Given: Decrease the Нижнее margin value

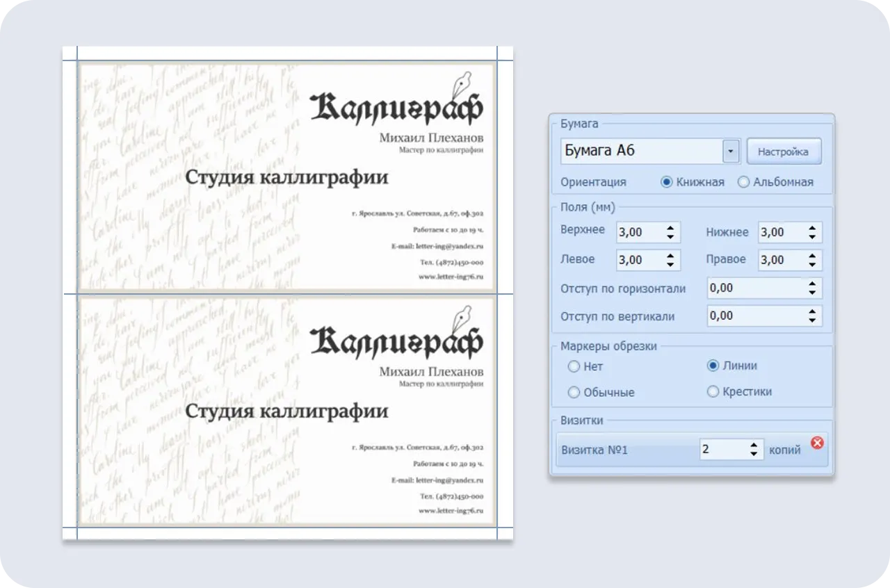Looking at the screenshot, I should coord(812,237).
